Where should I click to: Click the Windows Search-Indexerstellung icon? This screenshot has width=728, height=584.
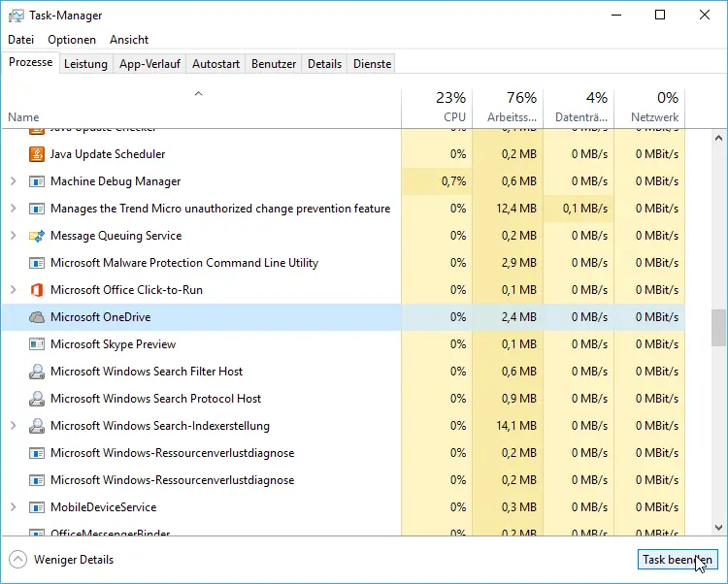(x=37, y=426)
